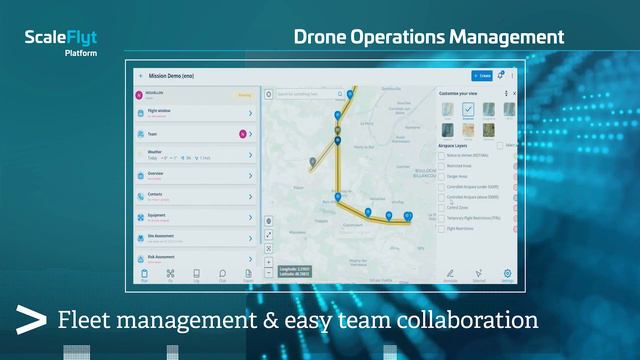Image resolution: width=640 pixels, height=360 pixels.
Task: Click the map layers globe button above fullscreen
Action: pos(269,221)
